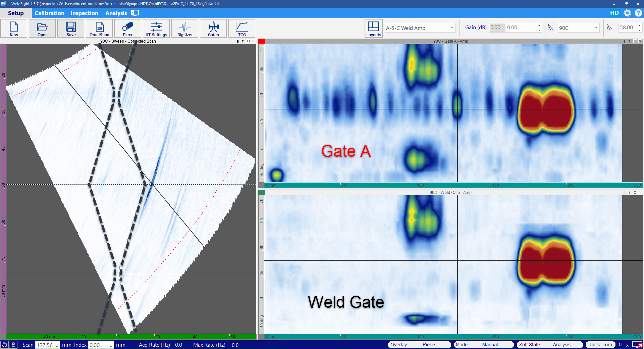Toggle the Mode Manual setting
Viewport: 644px width, 349px height.
pos(483,345)
